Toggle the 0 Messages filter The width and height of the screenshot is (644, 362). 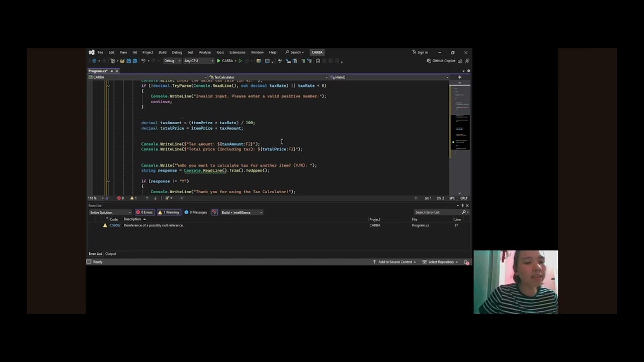(x=196, y=212)
